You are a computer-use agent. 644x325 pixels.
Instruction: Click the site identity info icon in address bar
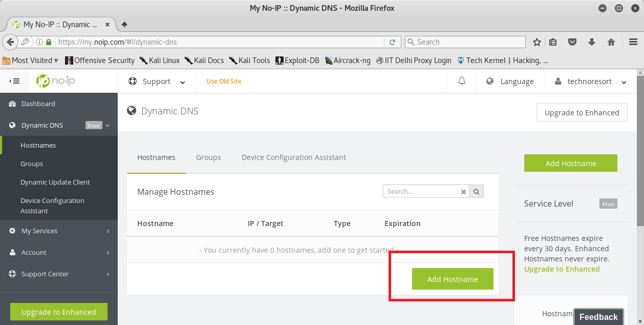tap(39, 42)
